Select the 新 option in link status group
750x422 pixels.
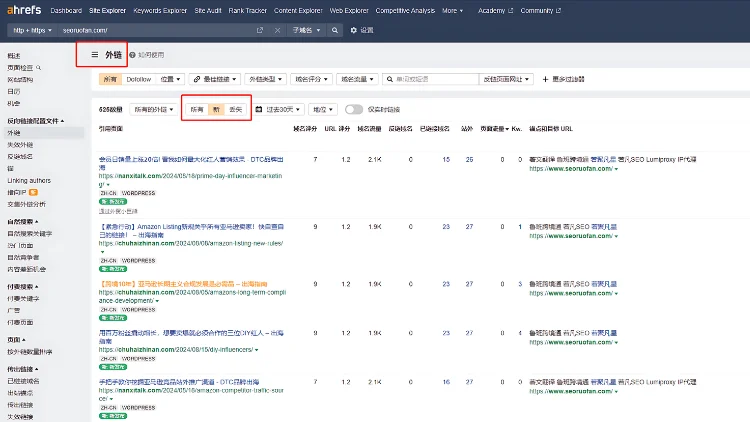pos(216,110)
